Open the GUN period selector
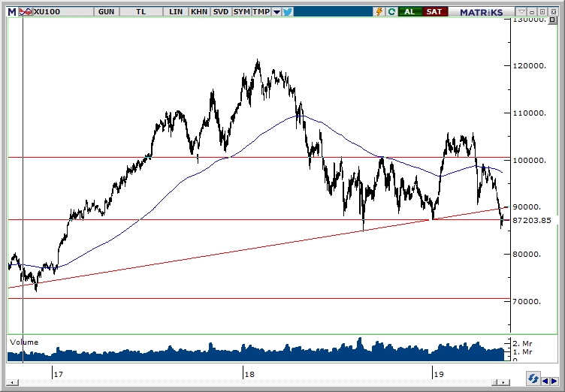 tap(106, 12)
